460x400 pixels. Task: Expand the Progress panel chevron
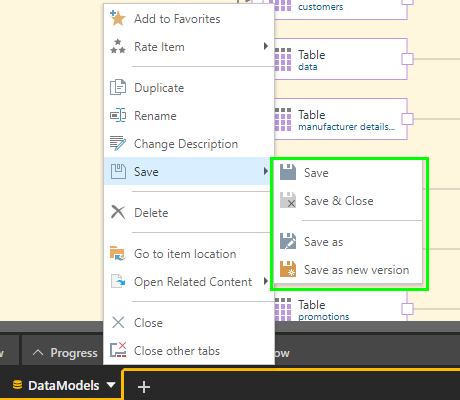point(38,352)
